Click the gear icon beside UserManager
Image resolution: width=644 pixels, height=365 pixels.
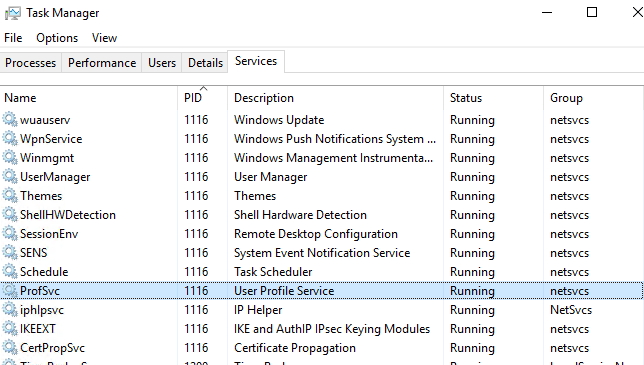[x=10, y=177]
